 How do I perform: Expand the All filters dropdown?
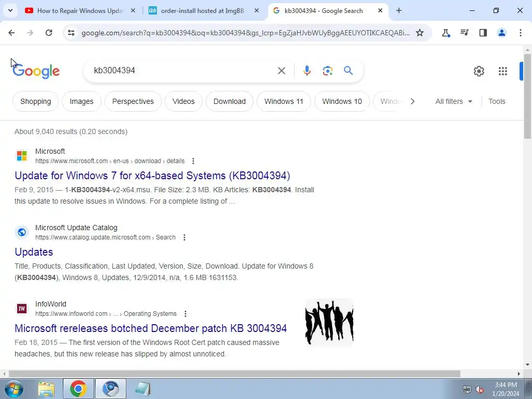click(x=454, y=101)
